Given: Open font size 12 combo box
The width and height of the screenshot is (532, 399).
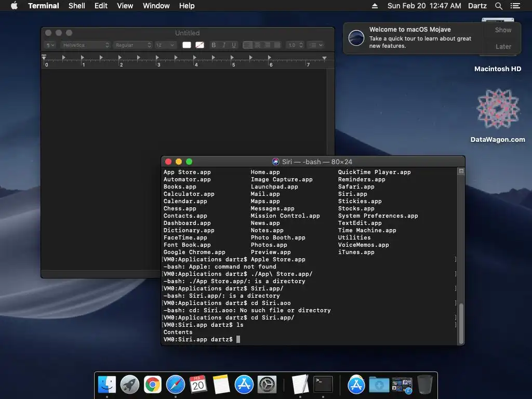Looking at the screenshot, I should tap(165, 45).
